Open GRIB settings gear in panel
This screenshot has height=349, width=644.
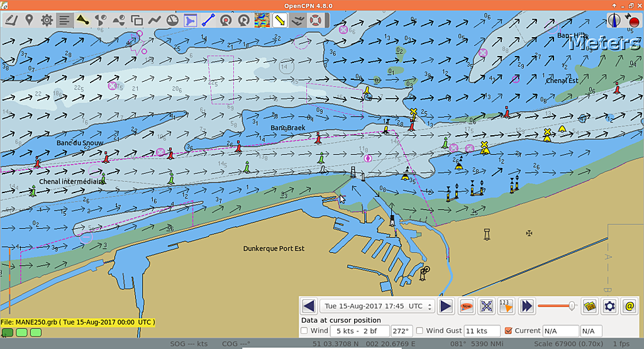pos(609,306)
